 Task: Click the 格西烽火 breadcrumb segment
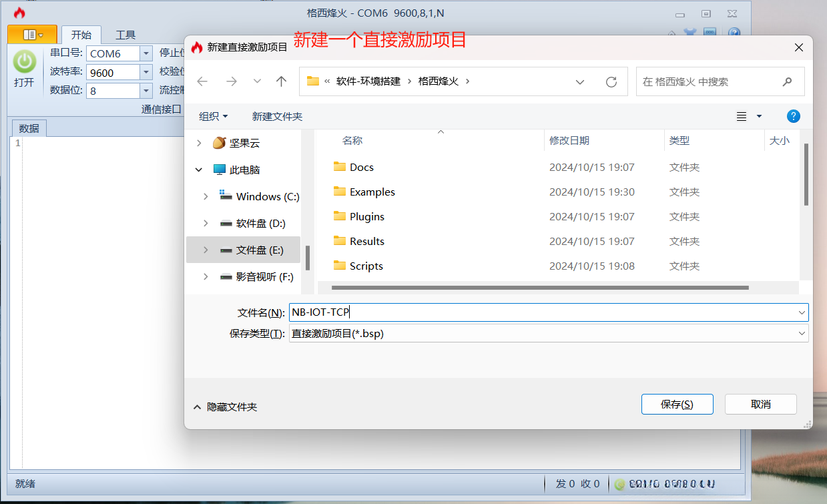[x=439, y=81]
